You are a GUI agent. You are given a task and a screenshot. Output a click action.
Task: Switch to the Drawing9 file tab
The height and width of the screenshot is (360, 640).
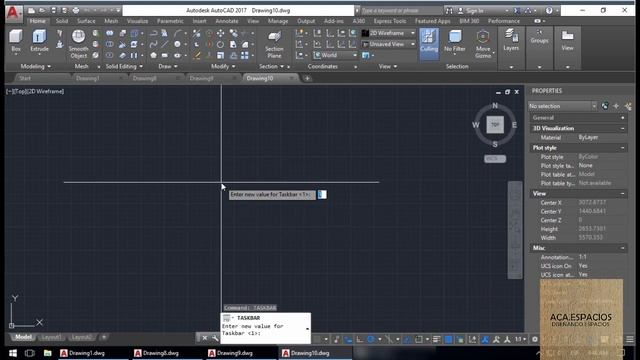(201, 78)
